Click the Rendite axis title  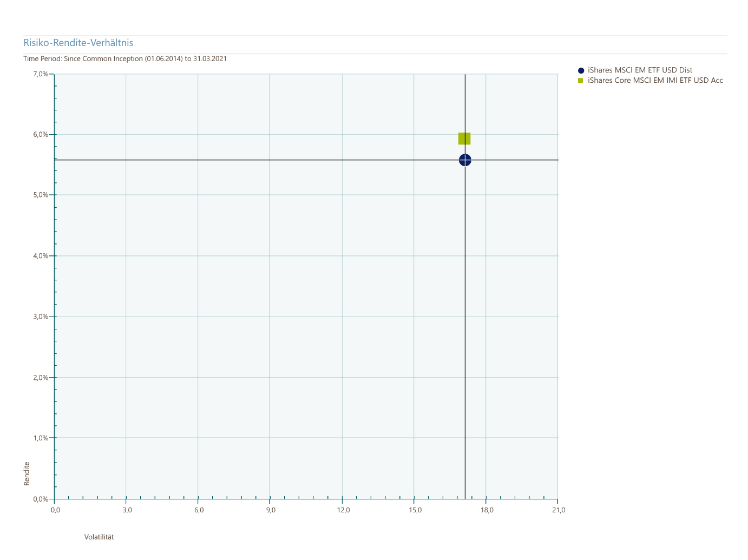(27, 473)
